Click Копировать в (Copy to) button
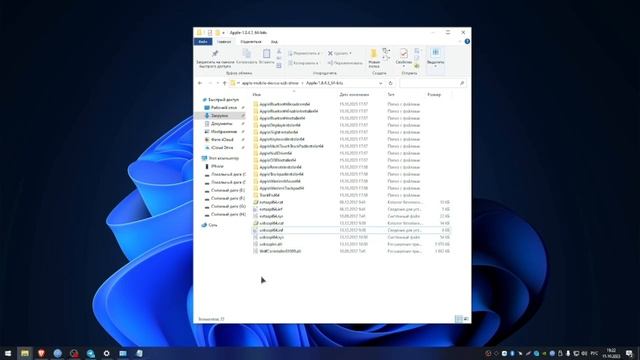640x360 pixels. click(303, 63)
